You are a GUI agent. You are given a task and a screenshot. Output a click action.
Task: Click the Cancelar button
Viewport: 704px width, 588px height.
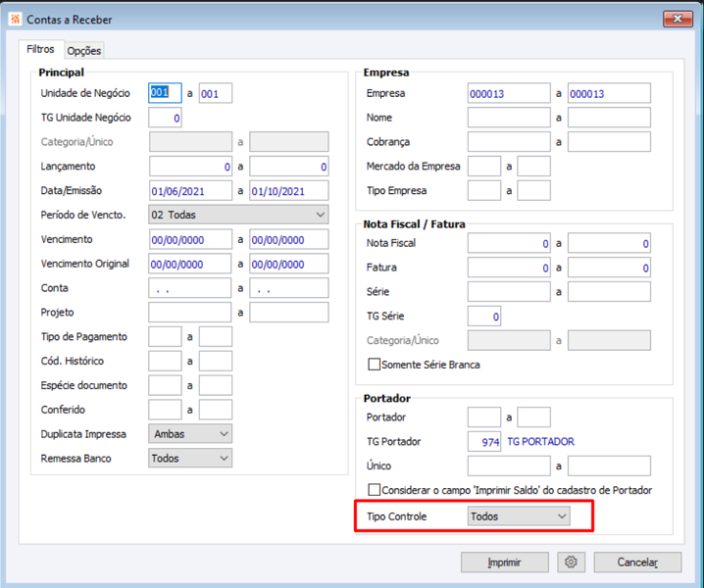click(x=637, y=562)
